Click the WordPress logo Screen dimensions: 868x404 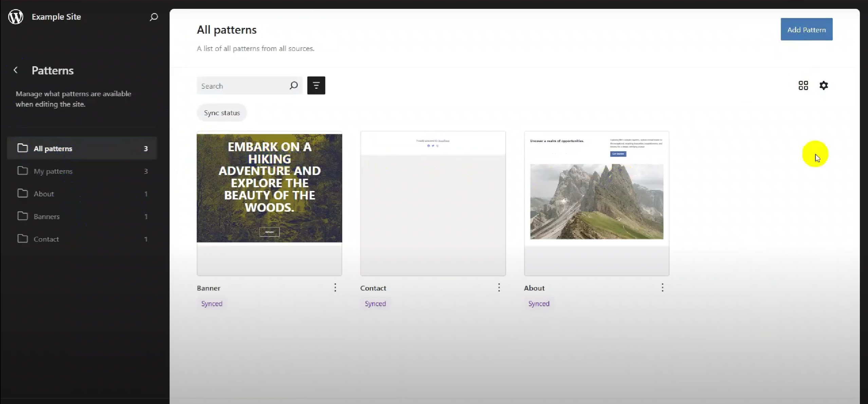15,16
